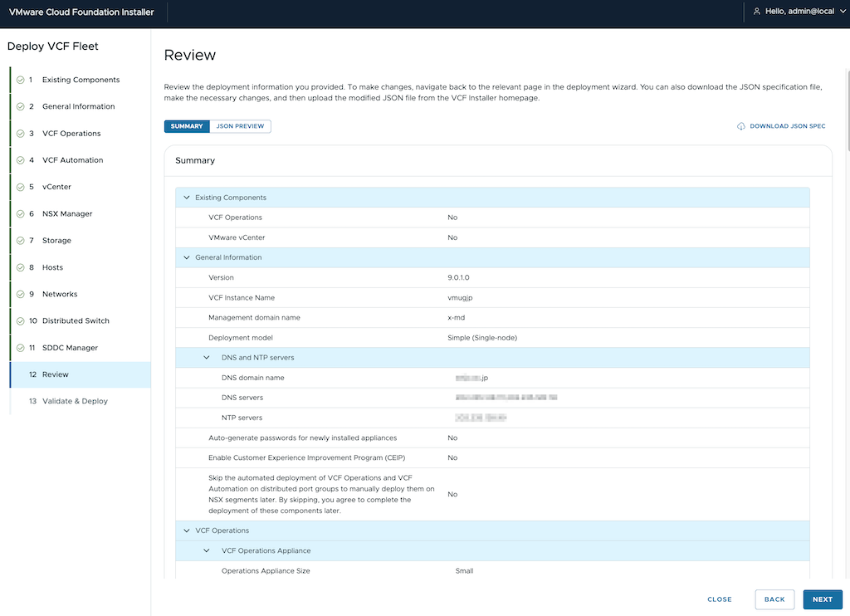Collapse the Existing Components section
The height and width of the screenshot is (616, 850).
click(x=187, y=198)
